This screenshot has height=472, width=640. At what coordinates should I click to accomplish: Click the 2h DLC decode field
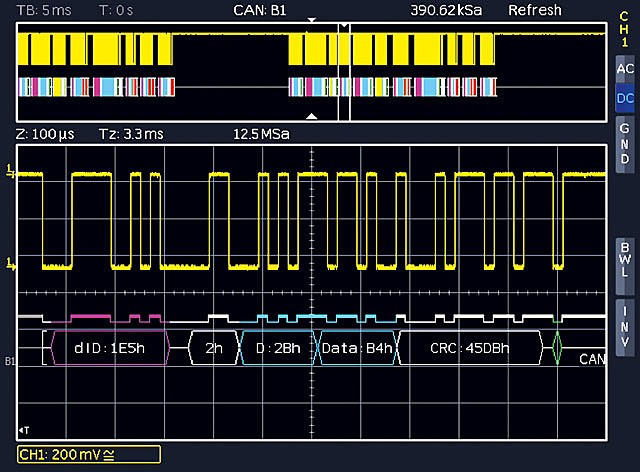coord(213,348)
